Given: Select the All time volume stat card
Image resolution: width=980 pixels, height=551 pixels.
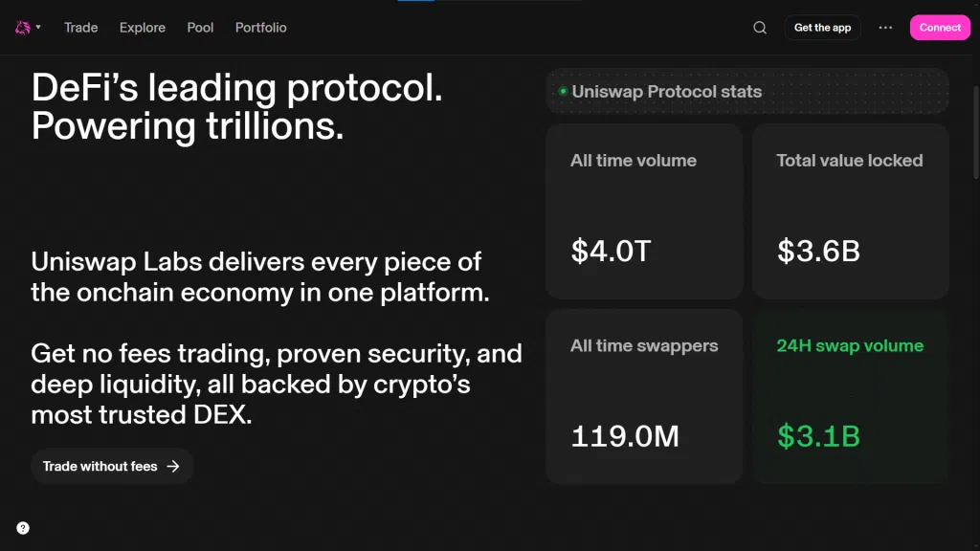Looking at the screenshot, I should click(644, 211).
